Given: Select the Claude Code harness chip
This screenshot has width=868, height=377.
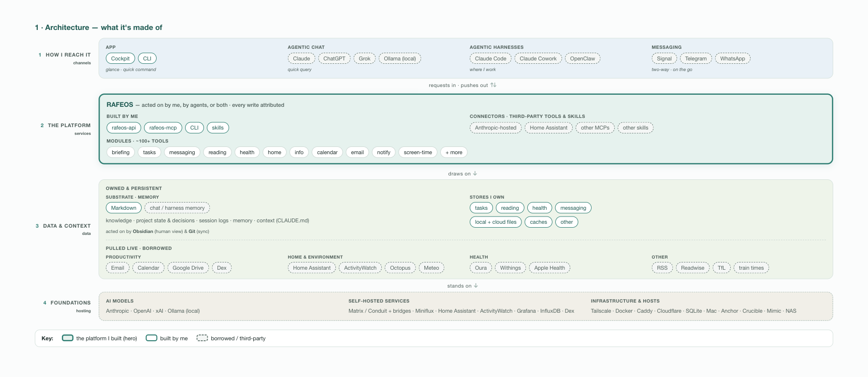Looking at the screenshot, I should click(x=491, y=58).
